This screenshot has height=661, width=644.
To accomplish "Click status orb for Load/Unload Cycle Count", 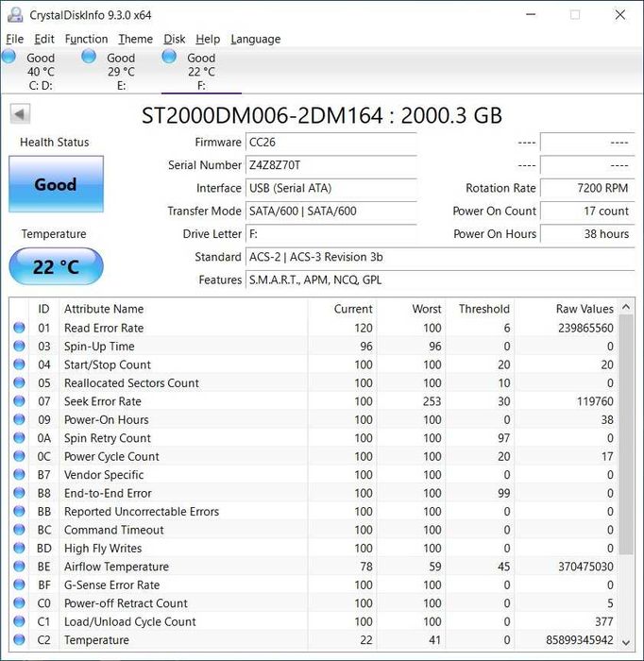I will click(x=20, y=621).
